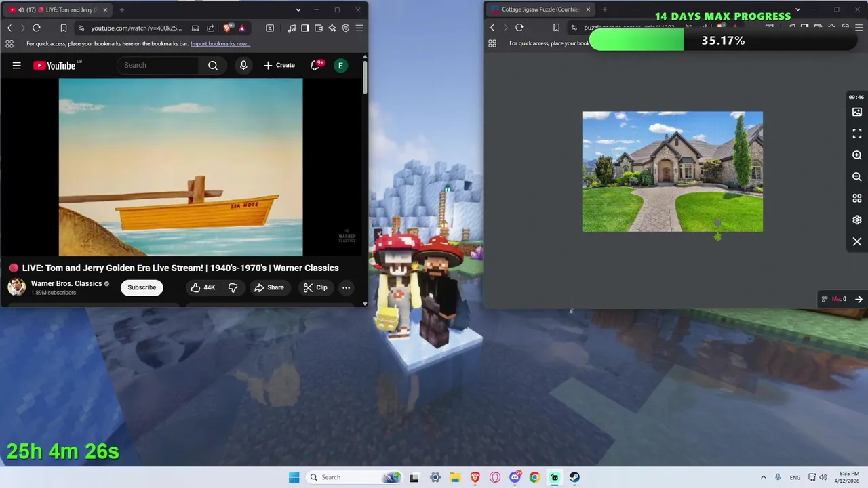Click the YouTube page vertical scrollbar
Image resolution: width=868 pixels, height=488 pixels.
[365, 78]
